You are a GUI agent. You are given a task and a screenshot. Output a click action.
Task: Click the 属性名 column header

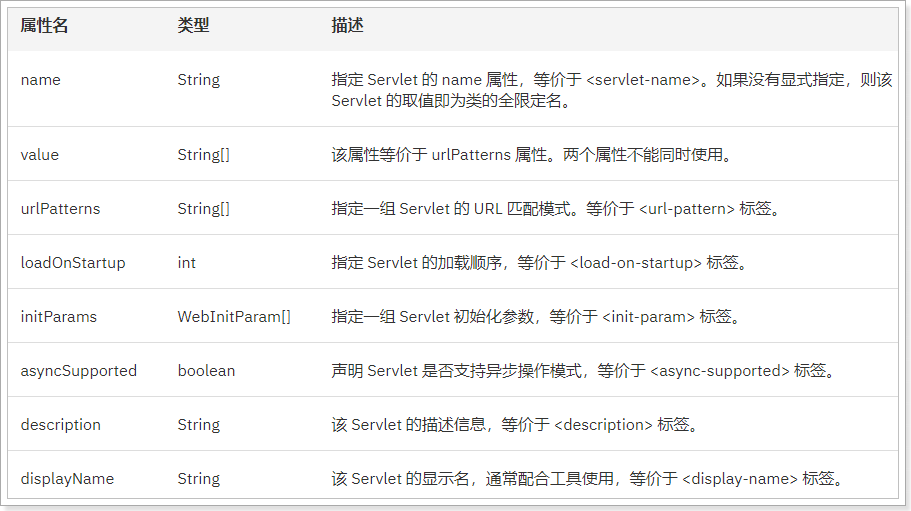coord(44,26)
